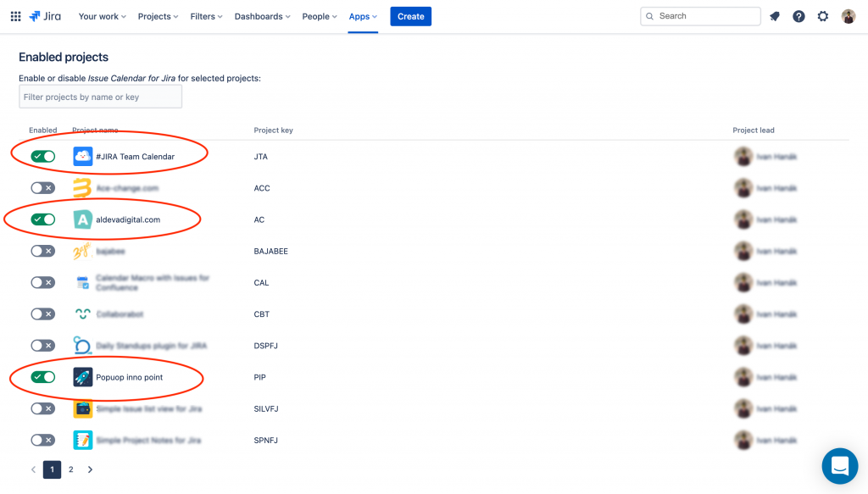
Task: Click the search magnifier icon
Action: tap(650, 17)
